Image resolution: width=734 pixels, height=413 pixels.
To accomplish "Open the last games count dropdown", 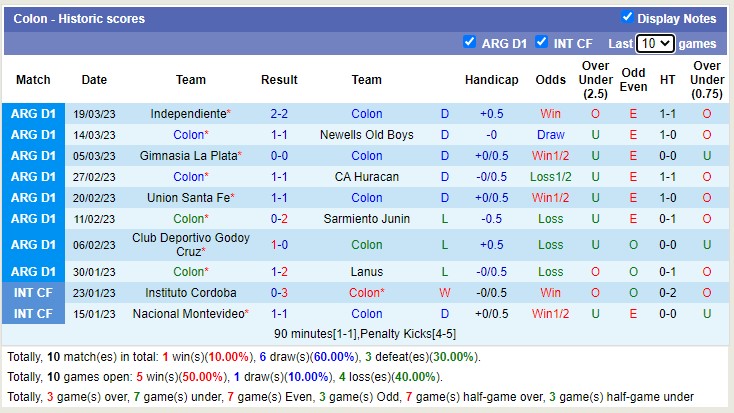I will tap(655, 44).
